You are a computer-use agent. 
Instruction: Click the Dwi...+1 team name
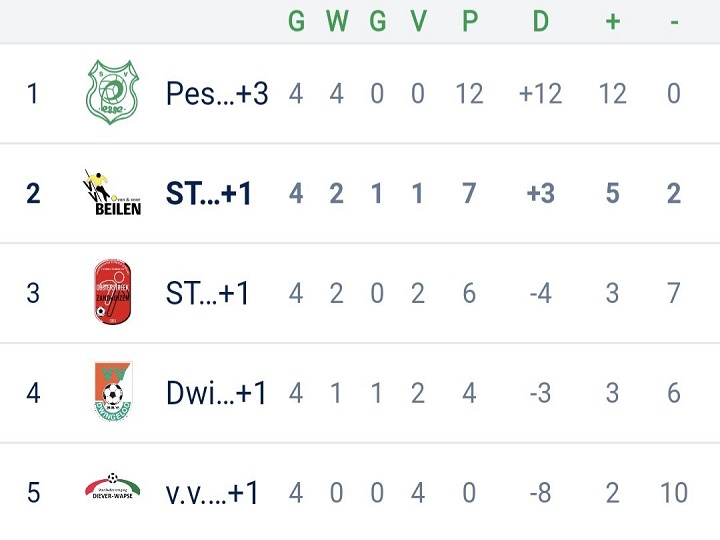pyautogui.click(x=216, y=393)
